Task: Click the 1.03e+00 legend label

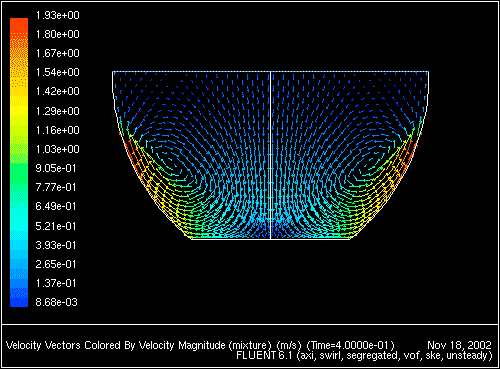Action: click(x=58, y=149)
